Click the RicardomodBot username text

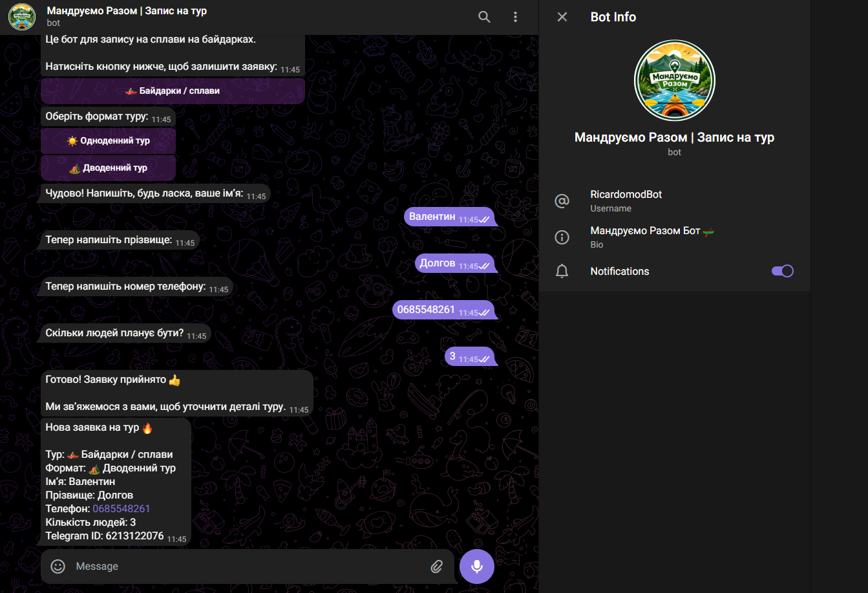(x=626, y=195)
